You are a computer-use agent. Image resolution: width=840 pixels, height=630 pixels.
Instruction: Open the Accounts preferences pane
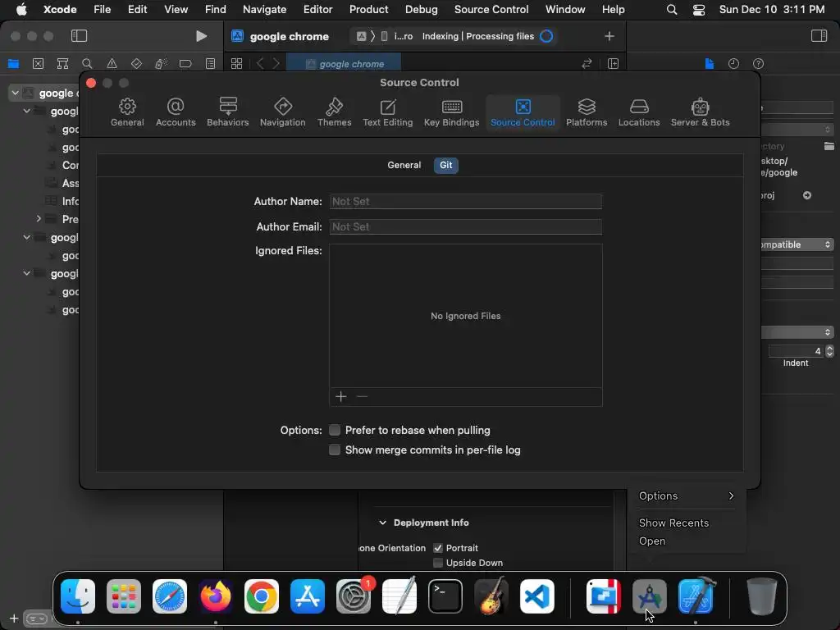coord(176,112)
